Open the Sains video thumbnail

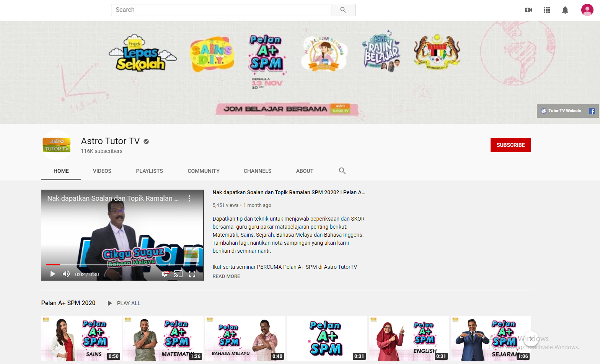pyautogui.click(x=82, y=339)
